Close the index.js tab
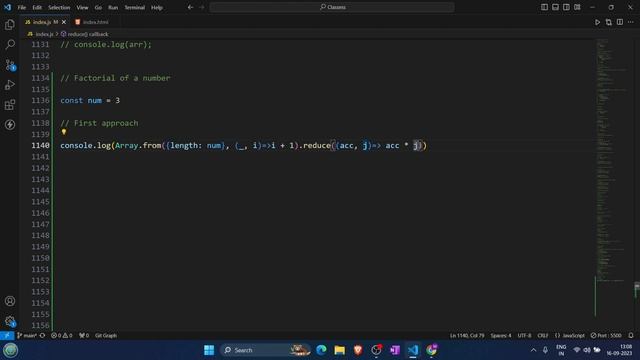 (64, 22)
